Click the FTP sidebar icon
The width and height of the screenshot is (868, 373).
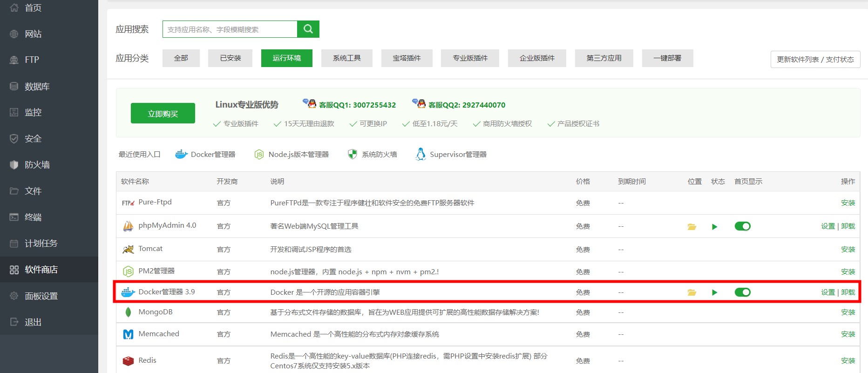pos(14,60)
